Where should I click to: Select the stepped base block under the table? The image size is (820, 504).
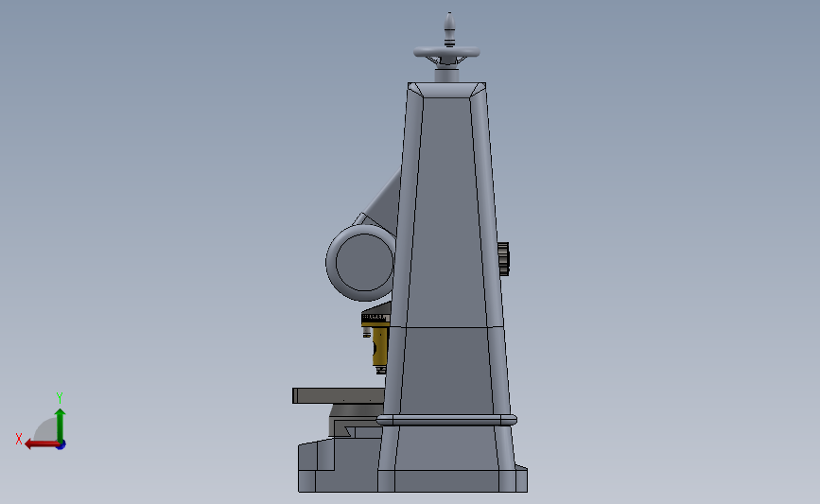(338, 465)
